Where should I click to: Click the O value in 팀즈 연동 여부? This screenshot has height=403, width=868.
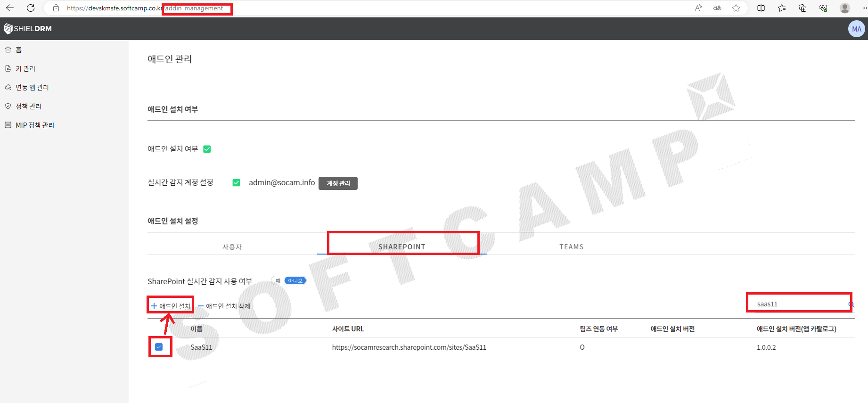pos(582,347)
